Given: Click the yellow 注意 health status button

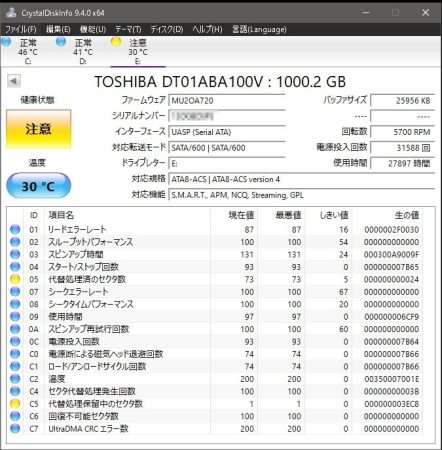Looking at the screenshot, I should pyautogui.click(x=39, y=129).
